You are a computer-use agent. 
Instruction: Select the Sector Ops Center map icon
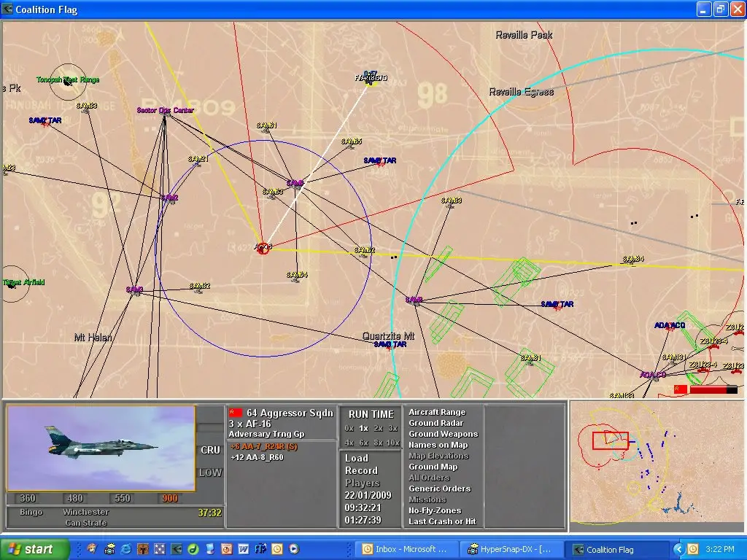coord(164,115)
